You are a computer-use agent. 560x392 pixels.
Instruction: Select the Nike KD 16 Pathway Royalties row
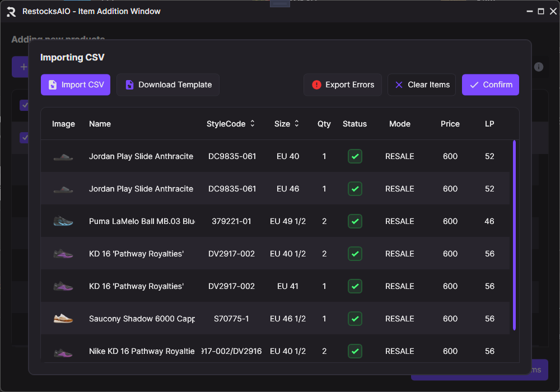pos(141,351)
